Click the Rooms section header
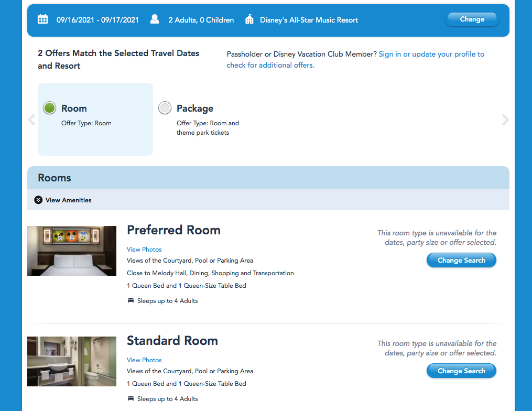 click(x=55, y=178)
